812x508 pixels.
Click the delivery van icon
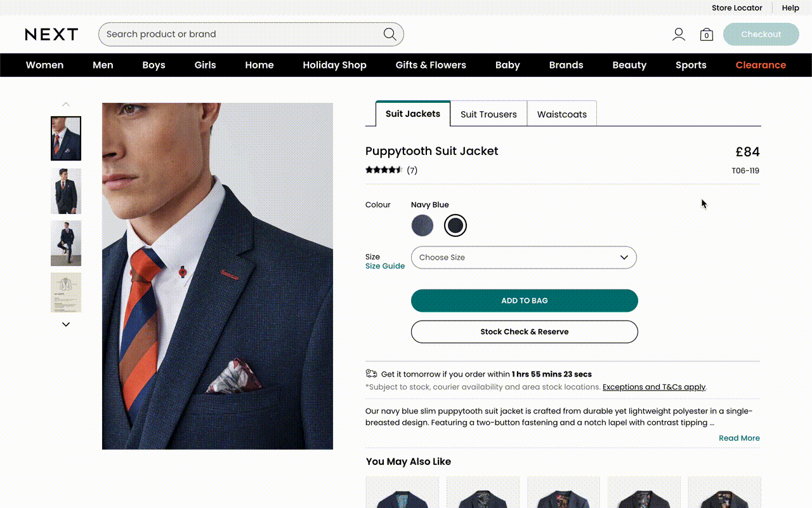370,375
